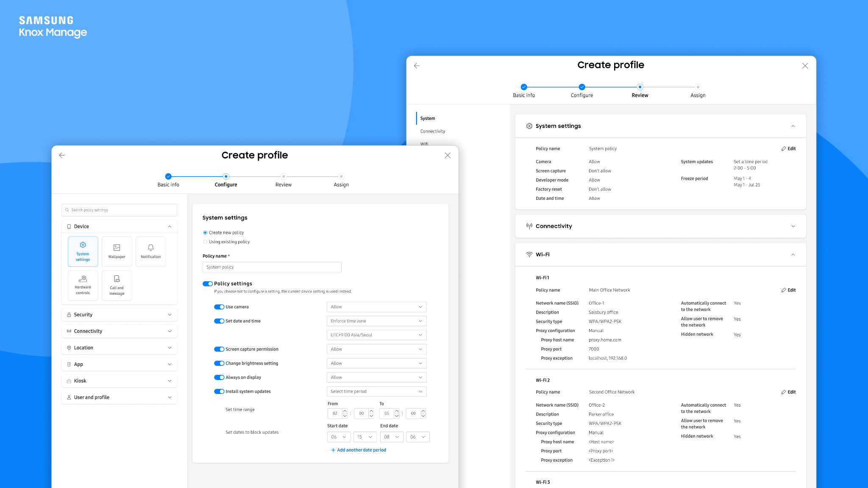Click Edit pencil for System policy

[788, 149]
